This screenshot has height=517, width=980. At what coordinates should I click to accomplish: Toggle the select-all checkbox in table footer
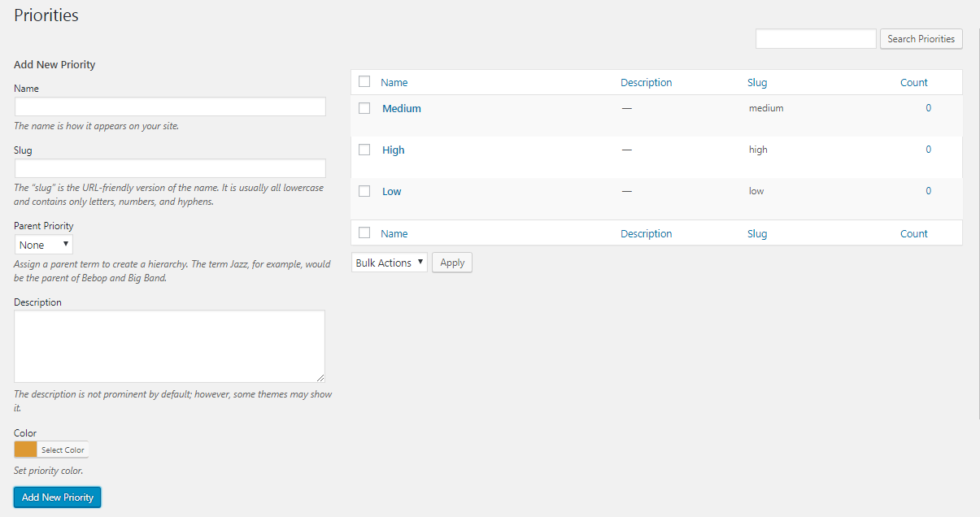(364, 232)
